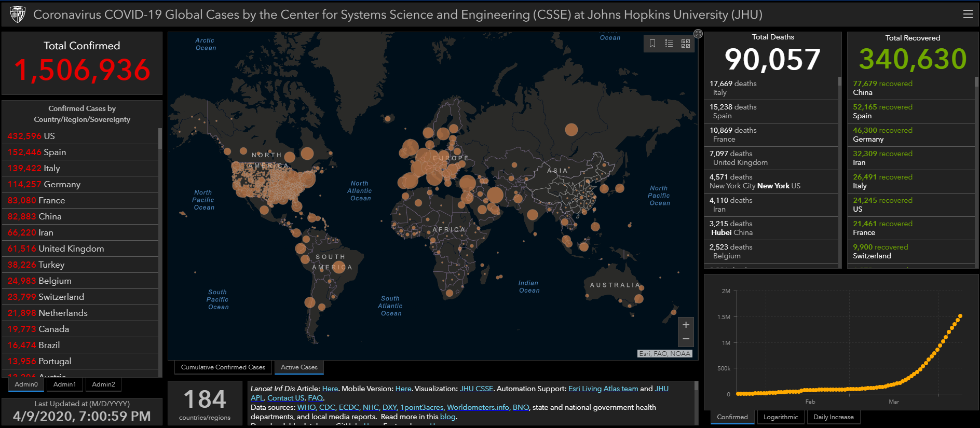This screenshot has width=980, height=428.
Task: Click New York City 4,571 deaths entry
Action: pyautogui.click(x=771, y=182)
